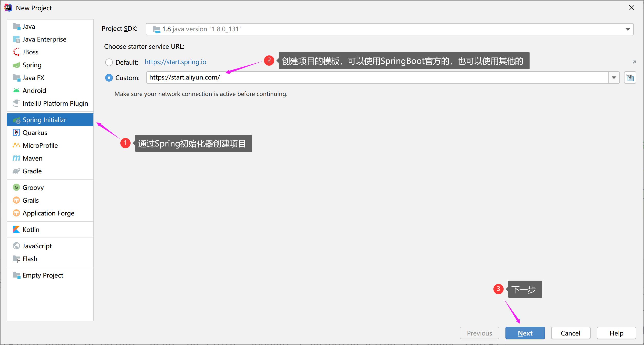The height and width of the screenshot is (345, 644).
Task: Select Gradle in the list
Action: pos(50,171)
